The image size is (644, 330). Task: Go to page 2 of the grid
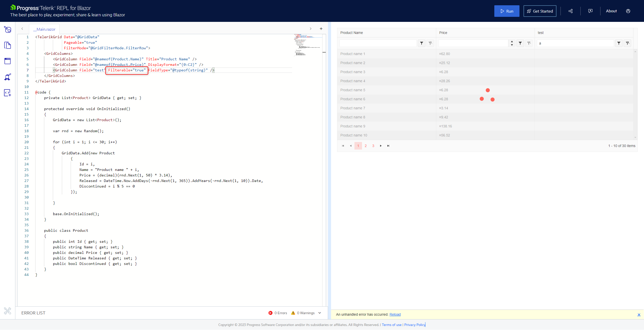click(366, 146)
